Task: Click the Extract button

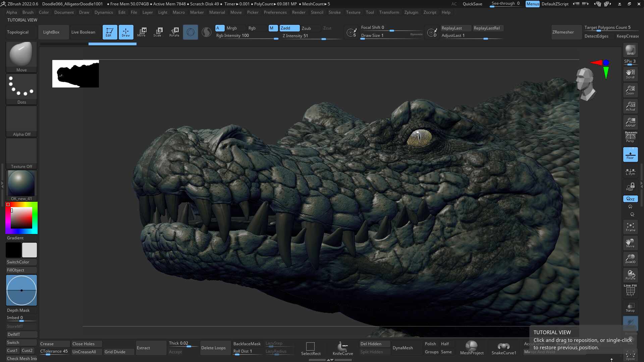Action: point(151,348)
